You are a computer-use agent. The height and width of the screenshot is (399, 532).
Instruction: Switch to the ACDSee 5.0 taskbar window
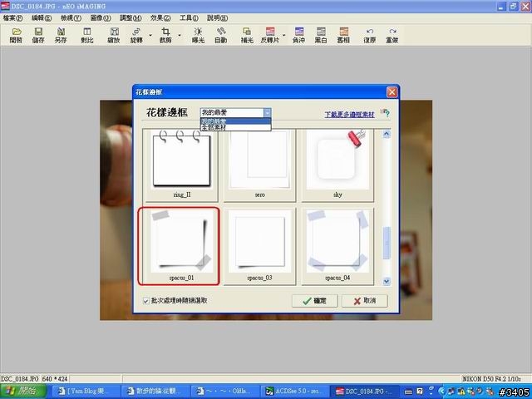295,392
